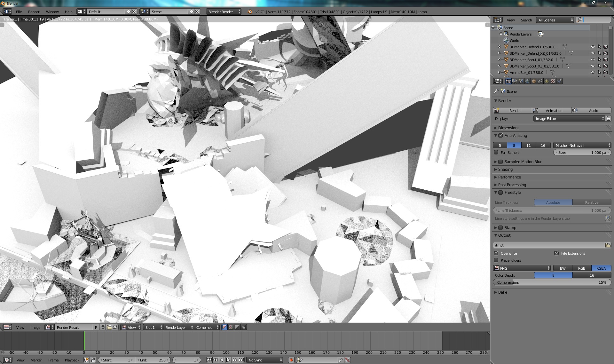This screenshot has width=614, height=364.
Task: Click the new image plus icon beside Render Result
Action: click(x=103, y=327)
